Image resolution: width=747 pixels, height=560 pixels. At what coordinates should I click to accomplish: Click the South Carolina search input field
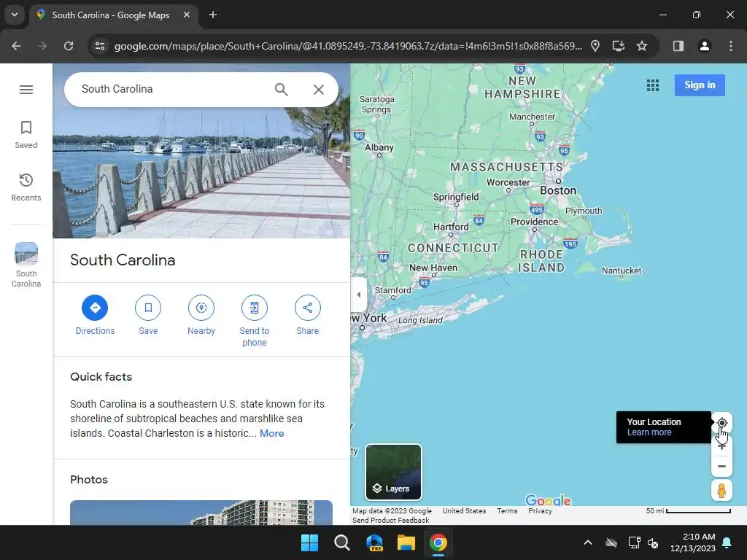171,89
